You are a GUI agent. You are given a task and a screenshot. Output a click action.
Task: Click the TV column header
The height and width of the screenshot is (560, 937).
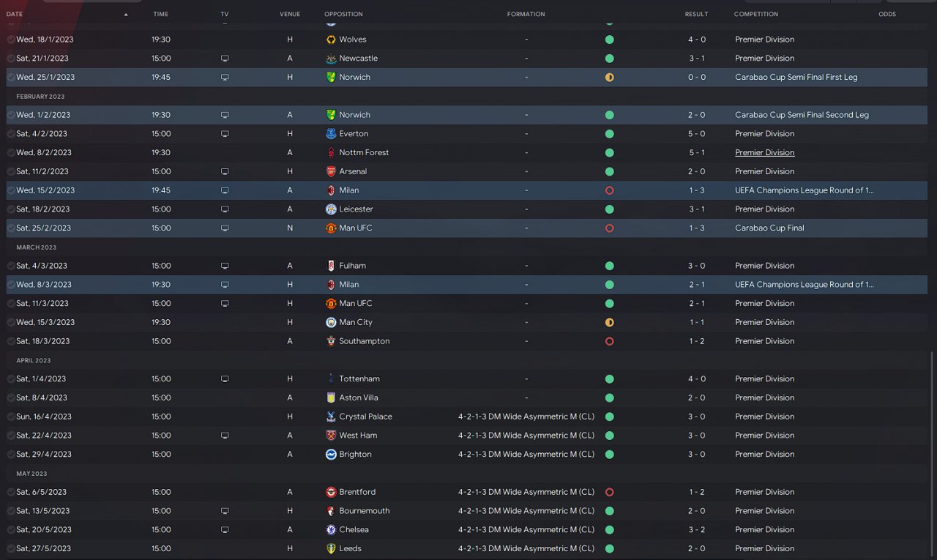point(224,15)
